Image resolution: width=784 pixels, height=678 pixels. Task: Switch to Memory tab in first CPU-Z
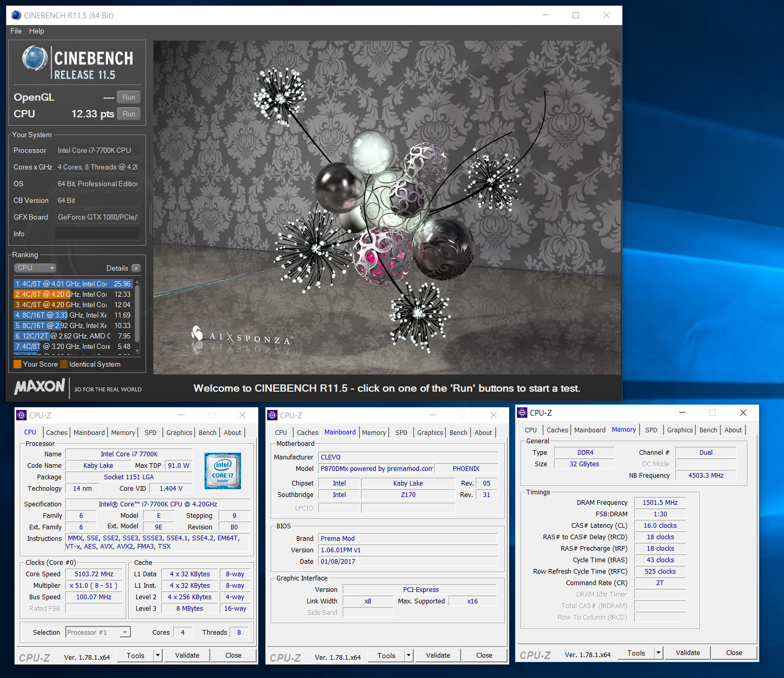[123, 432]
